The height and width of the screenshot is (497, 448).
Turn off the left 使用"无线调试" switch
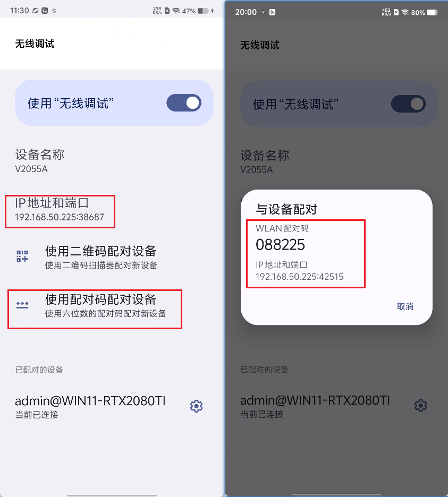click(184, 102)
